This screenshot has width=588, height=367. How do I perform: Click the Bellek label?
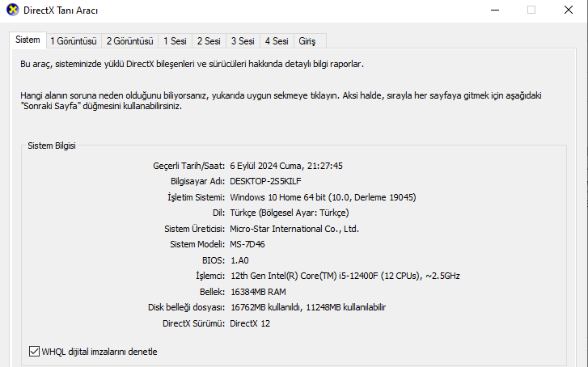(212, 292)
